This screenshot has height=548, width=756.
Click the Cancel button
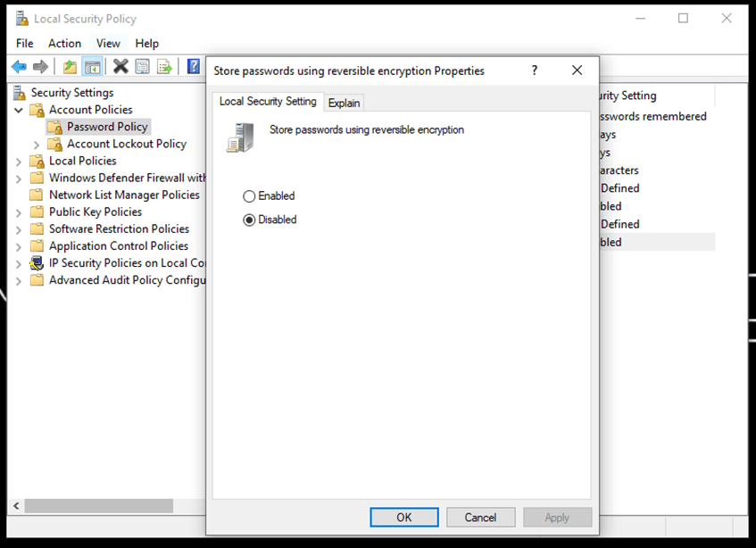click(x=480, y=517)
